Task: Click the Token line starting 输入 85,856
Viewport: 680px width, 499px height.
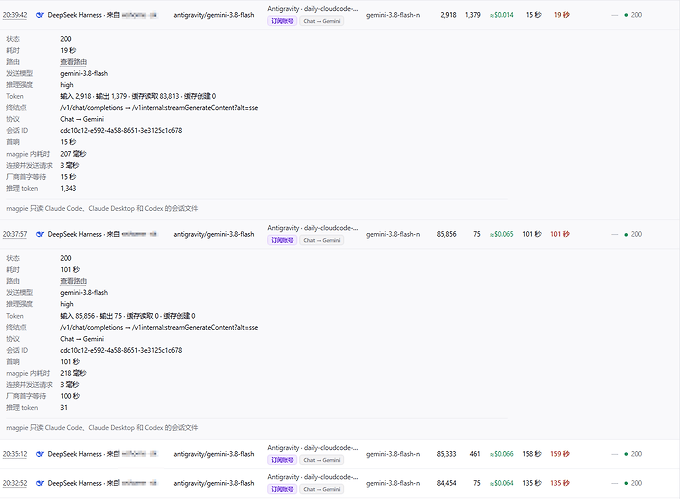Action: pyautogui.click(x=128, y=316)
